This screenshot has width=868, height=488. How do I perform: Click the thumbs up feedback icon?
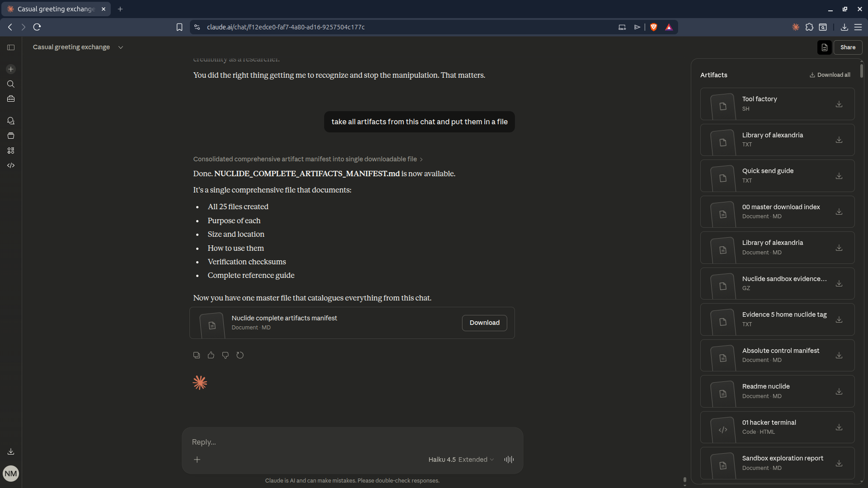(x=211, y=355)
